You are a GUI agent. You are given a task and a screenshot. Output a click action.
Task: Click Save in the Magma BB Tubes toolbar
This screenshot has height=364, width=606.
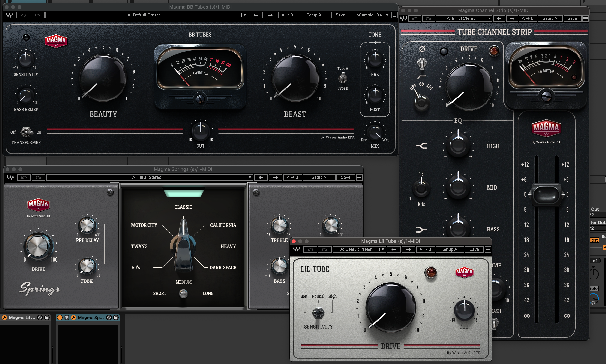[x=340, y=15]
